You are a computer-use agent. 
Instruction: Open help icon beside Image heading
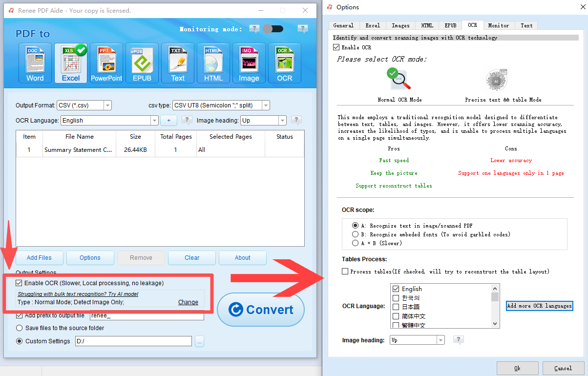click(x=296, y=120)
